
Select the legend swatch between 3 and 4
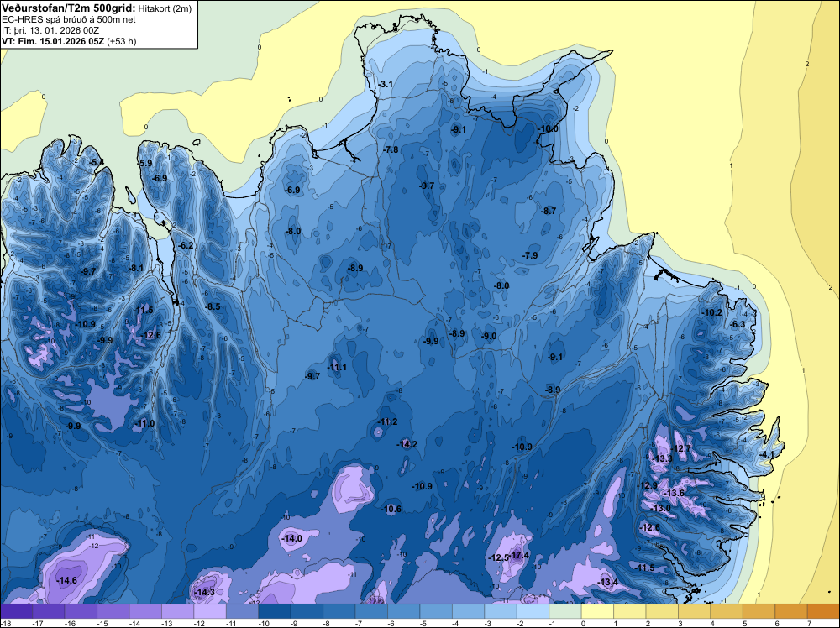pyautogui.click(x=695, y=611)
